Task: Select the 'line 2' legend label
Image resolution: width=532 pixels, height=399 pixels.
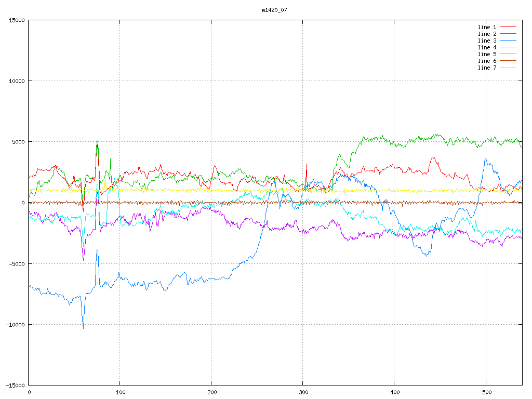Action: [487, 34]
